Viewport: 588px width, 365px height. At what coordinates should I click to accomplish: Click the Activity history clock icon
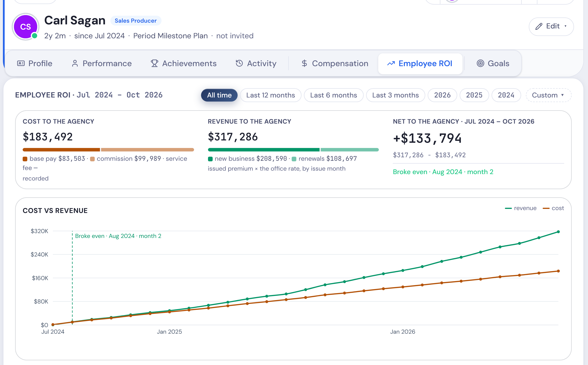coord(239,63)
